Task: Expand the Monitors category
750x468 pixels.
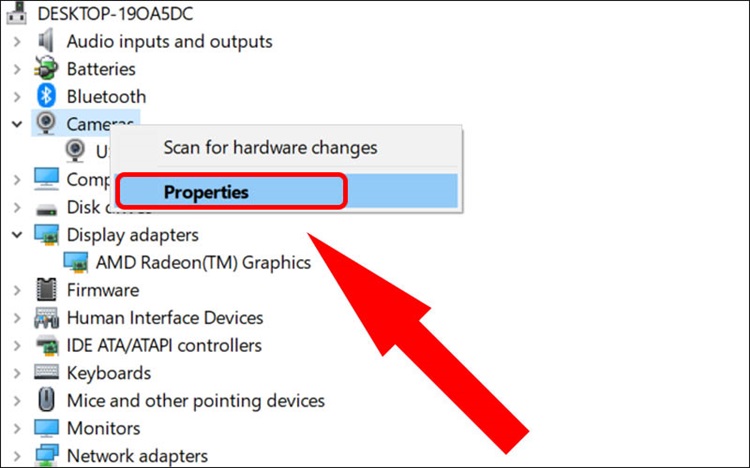Action: point(17,428)
